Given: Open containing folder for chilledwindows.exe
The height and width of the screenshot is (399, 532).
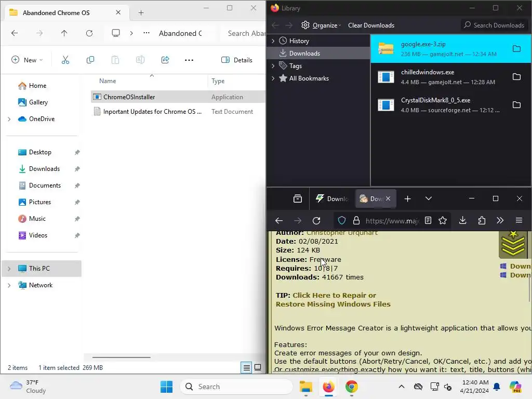Looking at the screenshot, I should 516,77.
